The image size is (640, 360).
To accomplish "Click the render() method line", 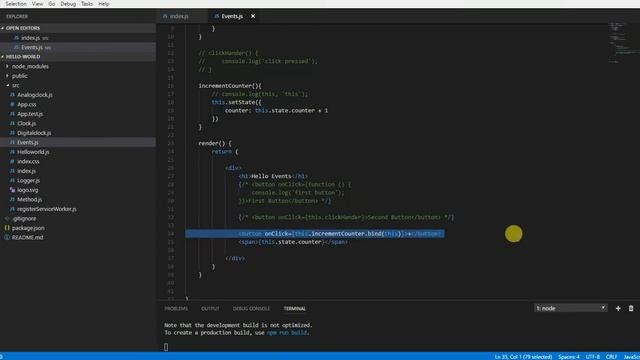I will [x=215, y=143].
